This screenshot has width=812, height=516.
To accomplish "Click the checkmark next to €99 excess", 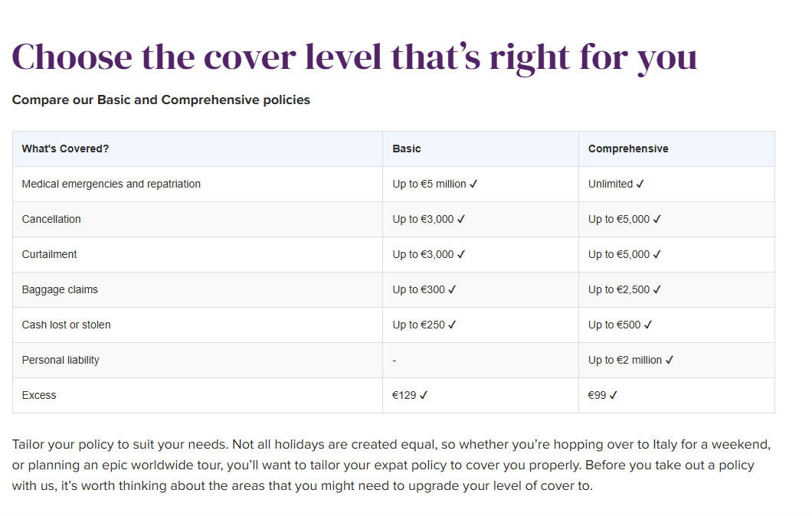I will [x=613, y=395].
